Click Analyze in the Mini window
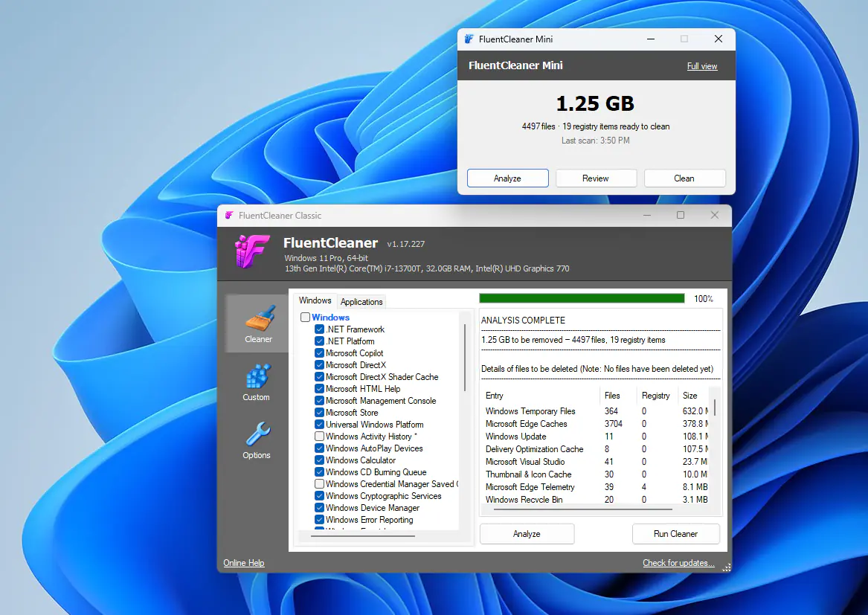This screenshot has height=615, width=868. [x=507, y=178]
